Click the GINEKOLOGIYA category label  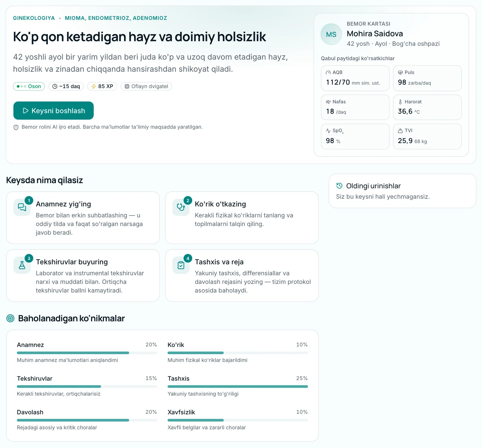(x=34, y=18)
